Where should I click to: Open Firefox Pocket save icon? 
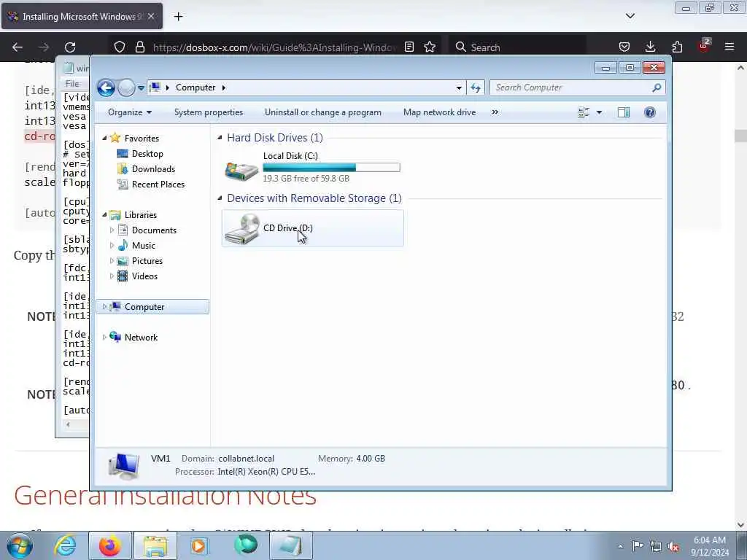624,47
